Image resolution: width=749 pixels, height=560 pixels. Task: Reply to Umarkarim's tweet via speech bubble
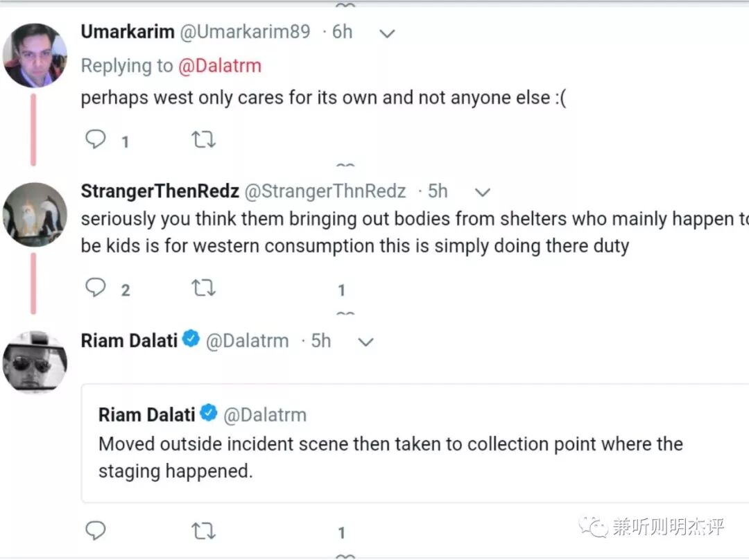[x=96, y=140]
